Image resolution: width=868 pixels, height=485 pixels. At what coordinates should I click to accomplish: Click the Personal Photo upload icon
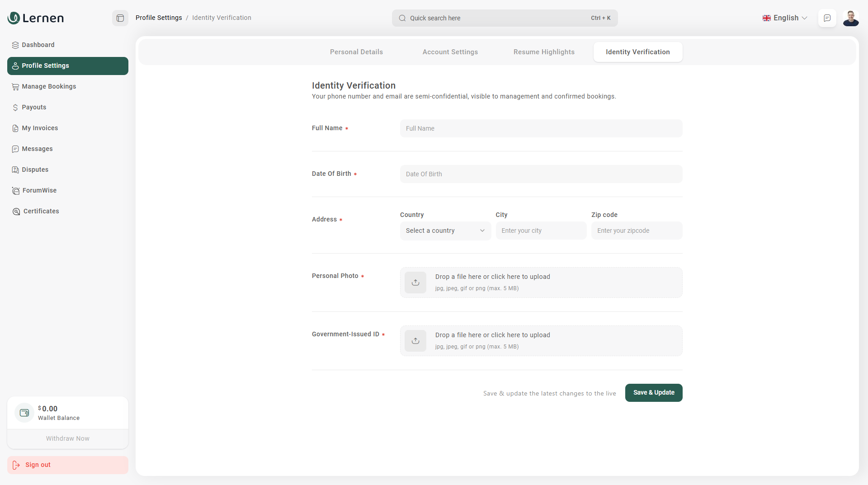click(415, 283)
